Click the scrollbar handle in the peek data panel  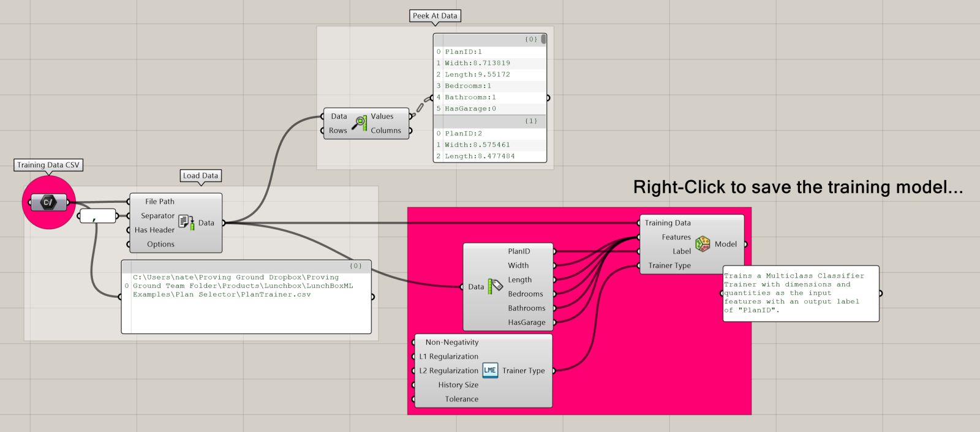point(543,39)
